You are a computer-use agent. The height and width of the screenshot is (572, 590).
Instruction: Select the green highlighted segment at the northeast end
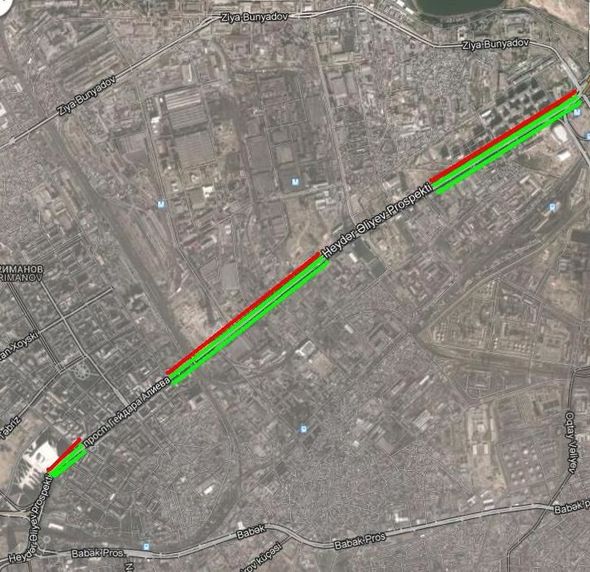[509, 145]
